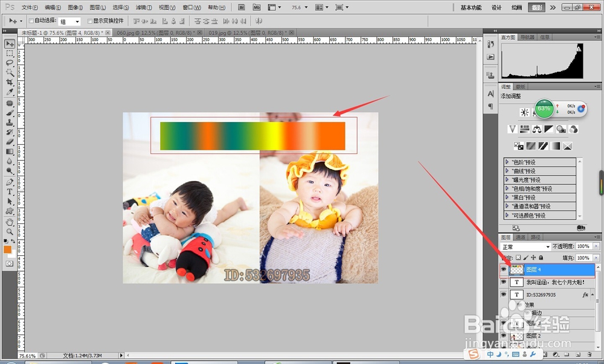Add a Gradient Map adjustment
604x364 pixels.
[x=555, y=146]
